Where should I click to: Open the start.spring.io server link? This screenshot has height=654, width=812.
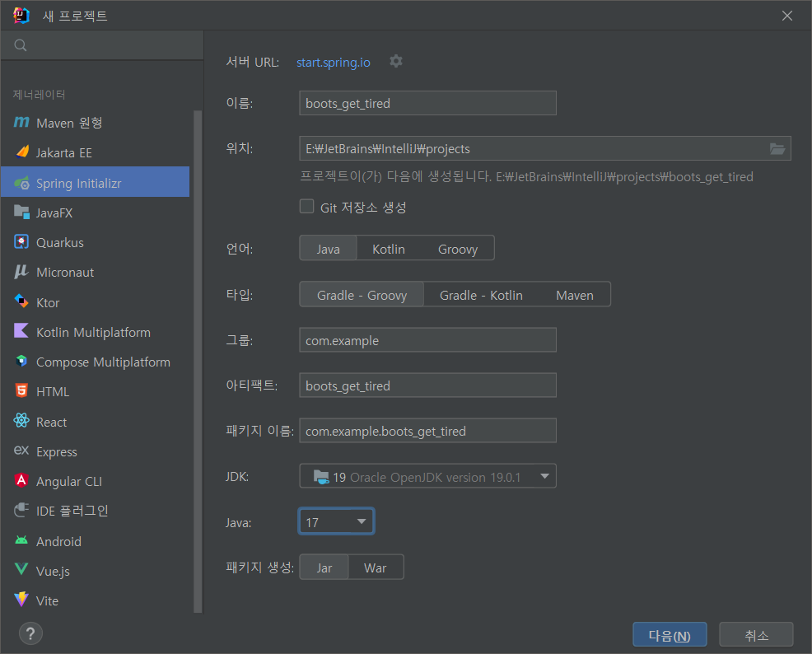(x=334, y=62)
